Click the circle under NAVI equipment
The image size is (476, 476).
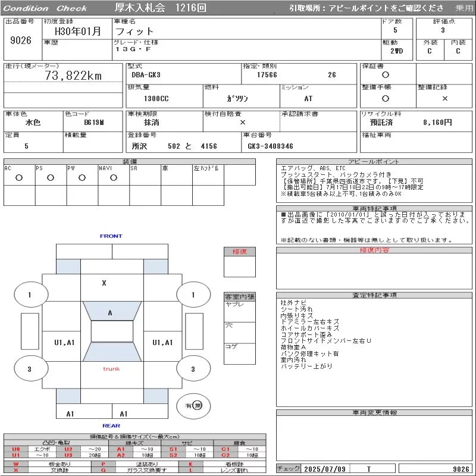[114, 177]
